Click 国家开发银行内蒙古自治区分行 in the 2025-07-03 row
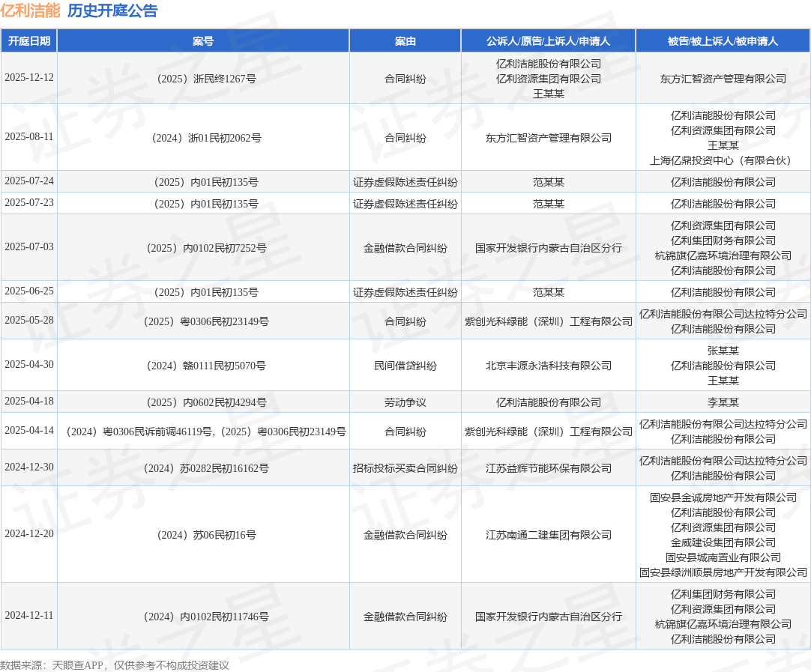The height and width of the screenshot is (672, 811). point(548,248)
